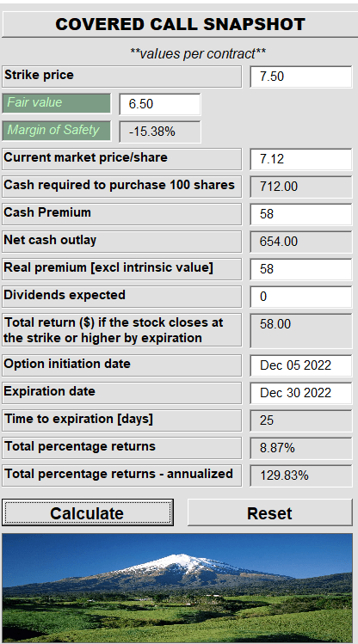Image resolution: width=358 pixels, height=644 pixels.
Task: Click the Fair value input box
Action: coord(160,104)
